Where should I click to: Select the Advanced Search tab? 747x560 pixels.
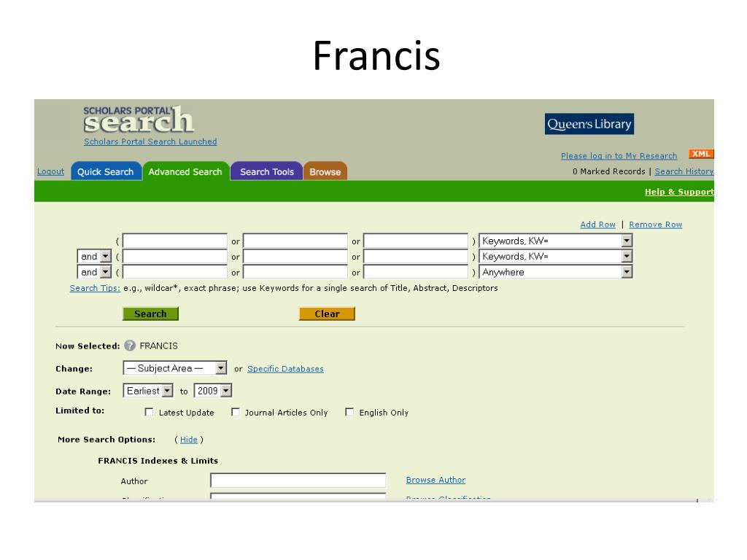[185, 172]
